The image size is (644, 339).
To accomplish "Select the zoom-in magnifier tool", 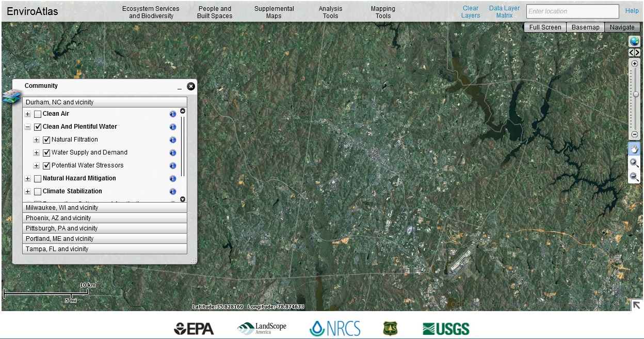I will click(634, 163).
